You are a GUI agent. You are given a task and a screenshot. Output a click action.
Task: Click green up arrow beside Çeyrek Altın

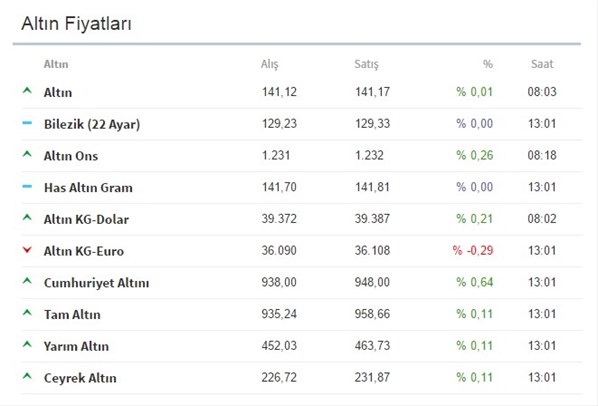pyautogui.click(x=27, y=376)
